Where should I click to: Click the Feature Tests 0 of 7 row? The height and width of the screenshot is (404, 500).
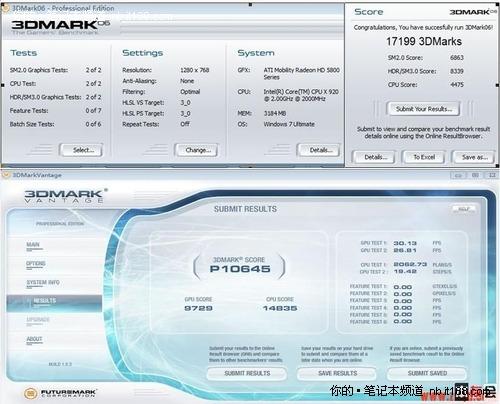pos(55,111)
